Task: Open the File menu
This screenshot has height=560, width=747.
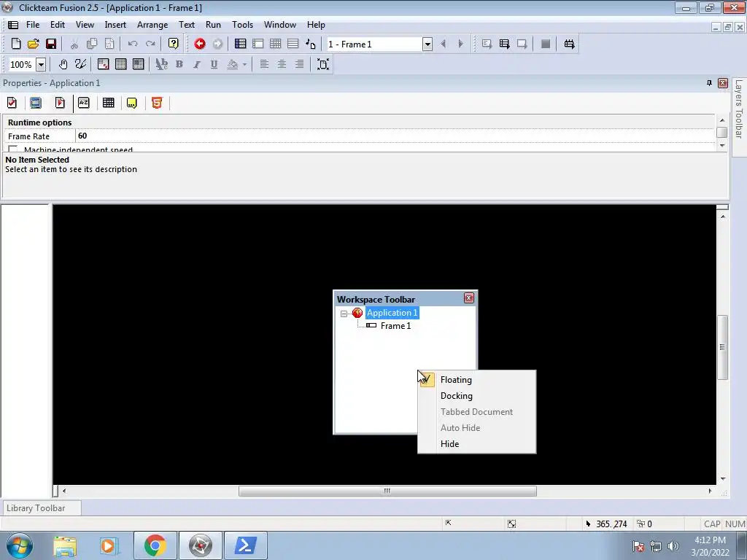Action: coord(33,25)
